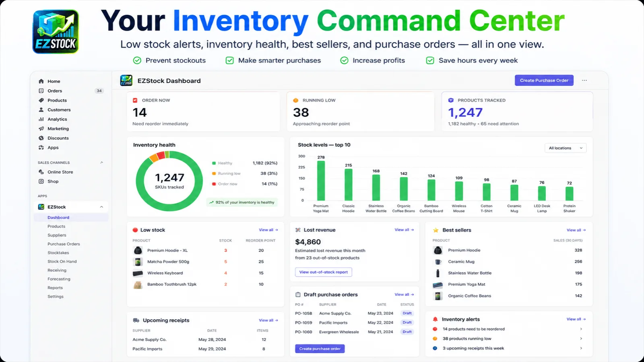Click the Healthy green legend swatch
This screenshot has height=362, width=644.
point(214,163)
